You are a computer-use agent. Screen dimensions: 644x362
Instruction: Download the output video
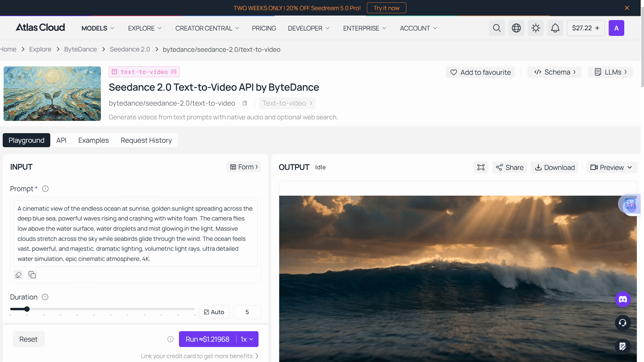[x=555, y=167]
